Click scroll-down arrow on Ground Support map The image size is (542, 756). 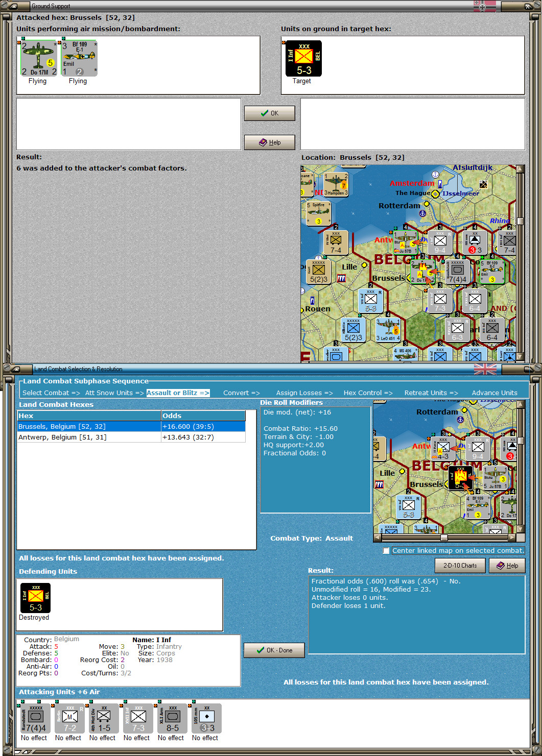(521, 357)
